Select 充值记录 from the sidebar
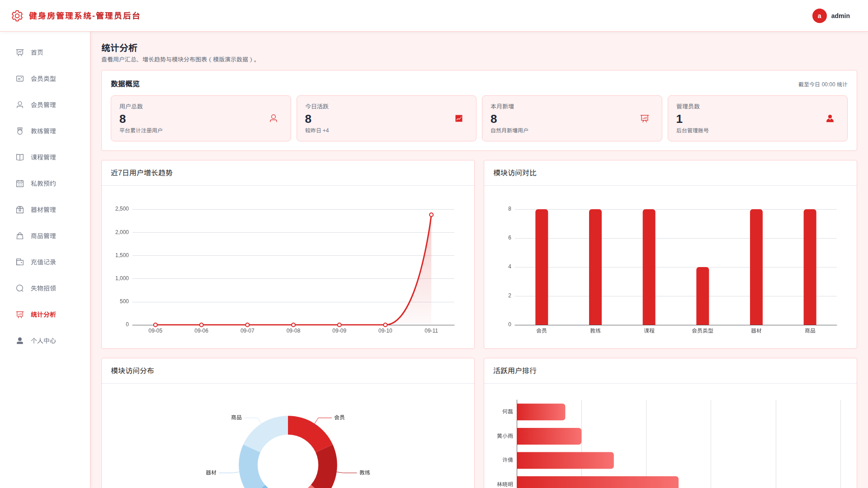 pyautogui.click(x=45, y=262)
